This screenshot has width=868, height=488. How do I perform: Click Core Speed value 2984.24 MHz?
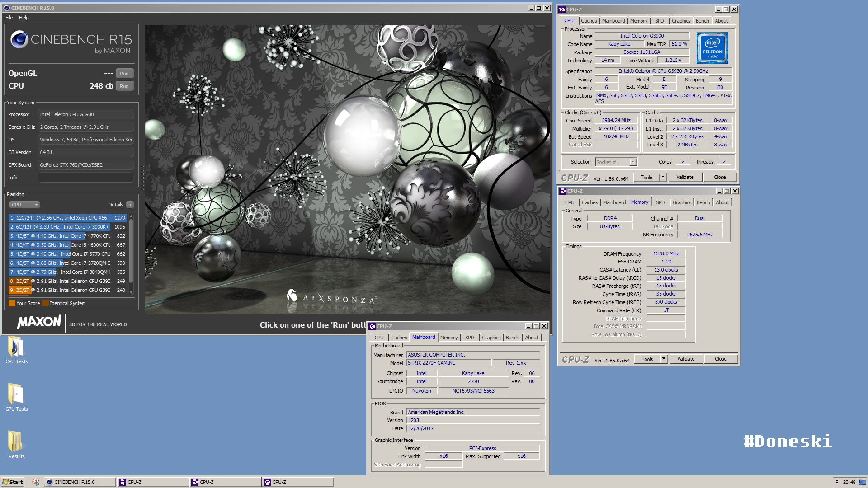[x=616, y=121]
